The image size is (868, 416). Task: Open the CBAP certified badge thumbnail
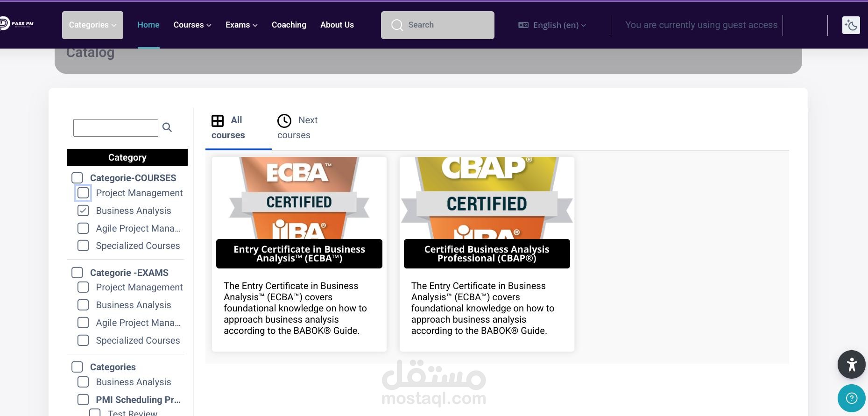pos(487,198)
